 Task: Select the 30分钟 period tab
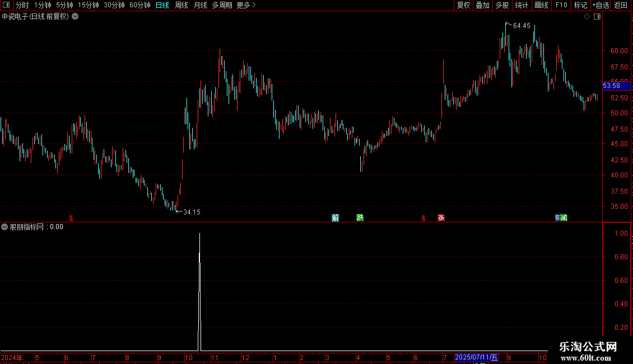point(114,5)
